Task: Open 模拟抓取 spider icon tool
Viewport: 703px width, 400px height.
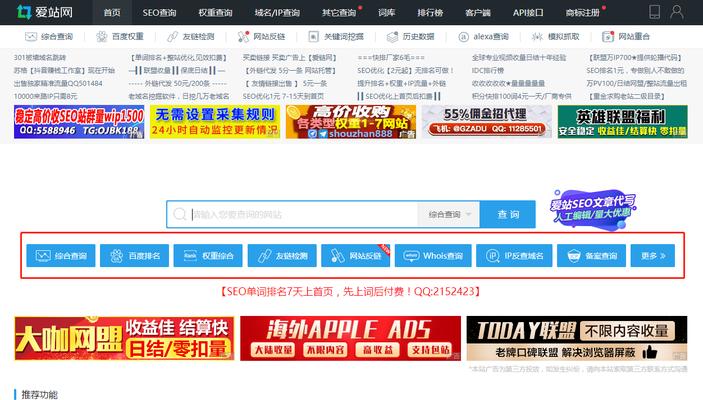Action: pos(555,37)
